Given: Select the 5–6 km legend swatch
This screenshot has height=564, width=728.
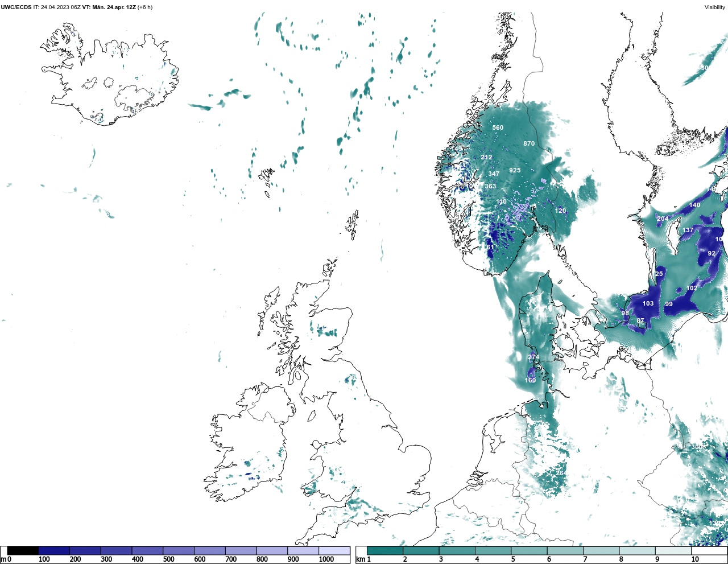Looking at the screenshot, I should (529, 551).
